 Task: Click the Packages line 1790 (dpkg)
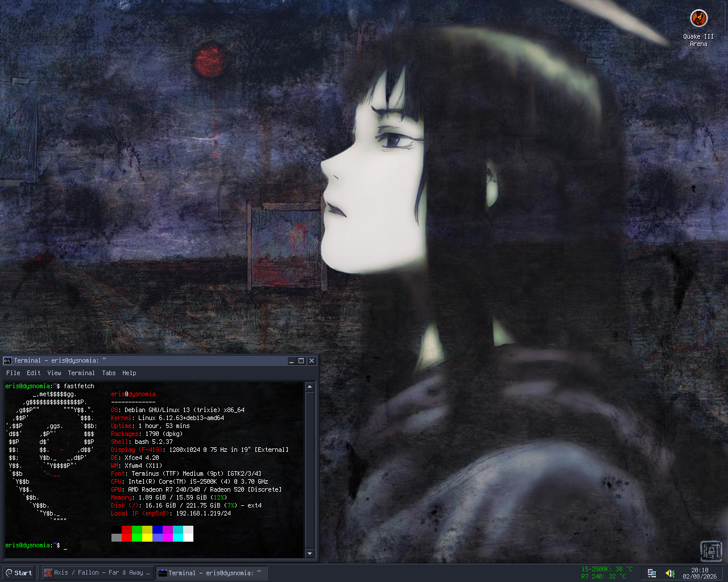click(x=147, y=434)
